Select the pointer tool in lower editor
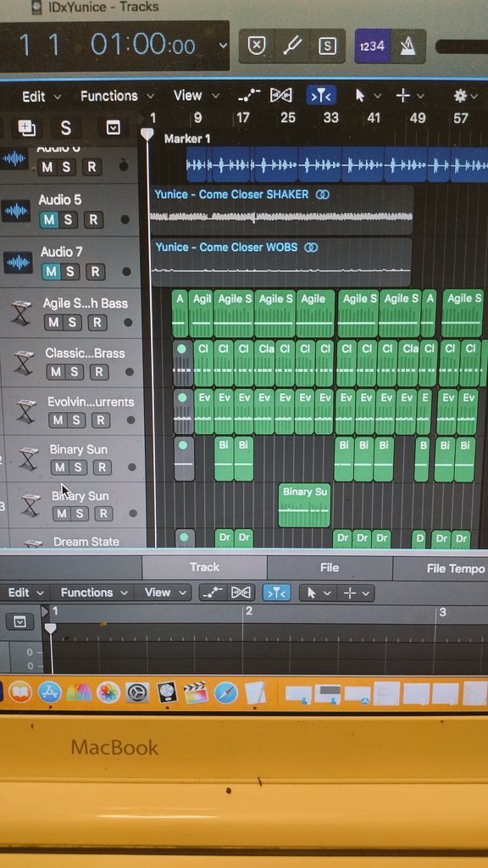 coord(312,593)
